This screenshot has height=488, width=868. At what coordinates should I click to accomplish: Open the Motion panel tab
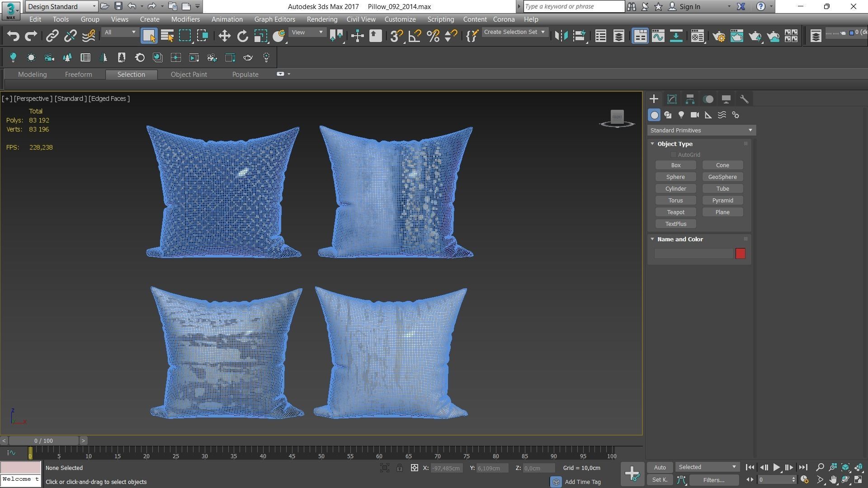(x=708, y=99)
